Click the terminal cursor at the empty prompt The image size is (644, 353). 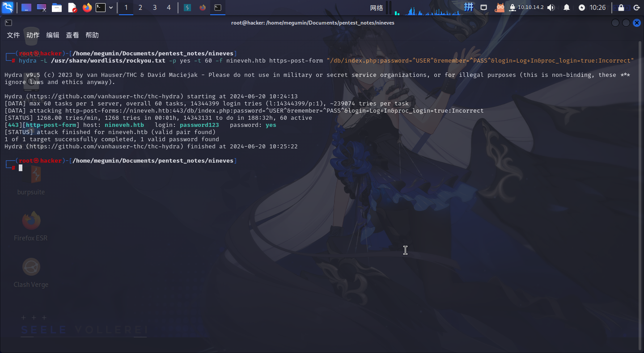pyautogui.click(x=21, y=168)
